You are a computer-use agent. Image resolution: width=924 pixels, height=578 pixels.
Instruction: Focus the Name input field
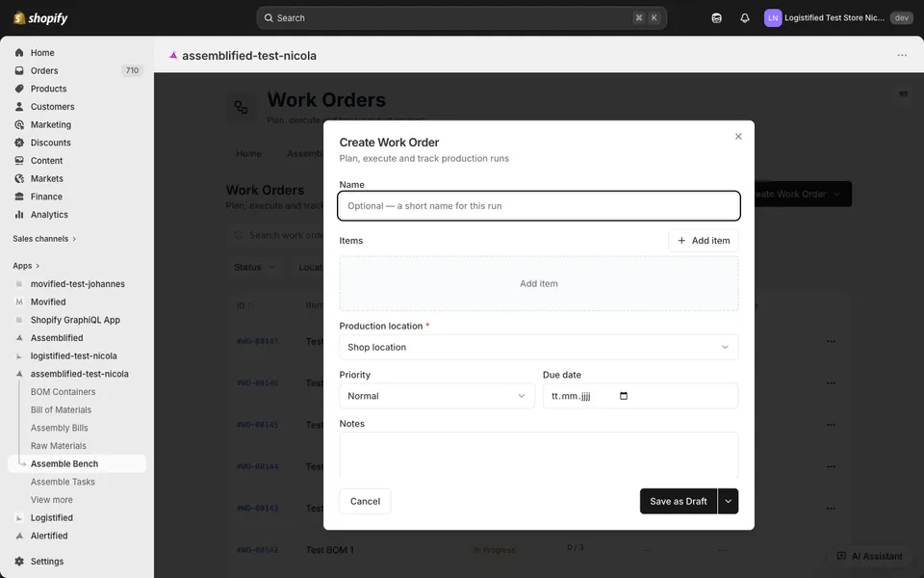(539, 206)
